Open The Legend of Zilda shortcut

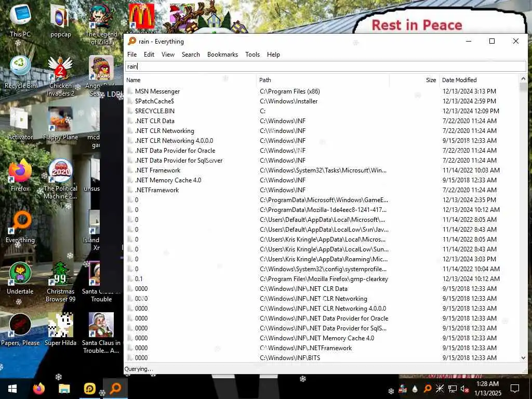pos(101,24)
